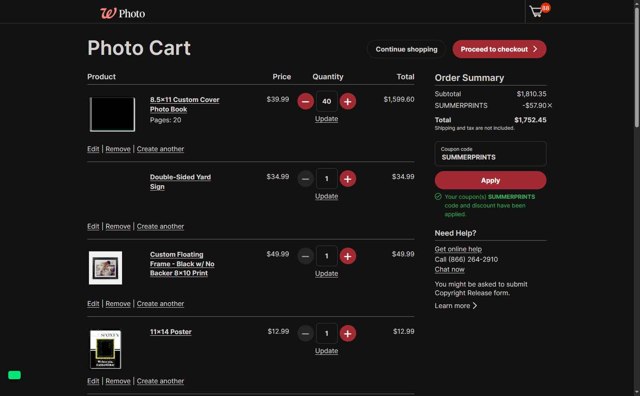Edit the Custom Floating Frame item
Image resolution: width=640 pixels, height=396 pixels.
[93, 304]
